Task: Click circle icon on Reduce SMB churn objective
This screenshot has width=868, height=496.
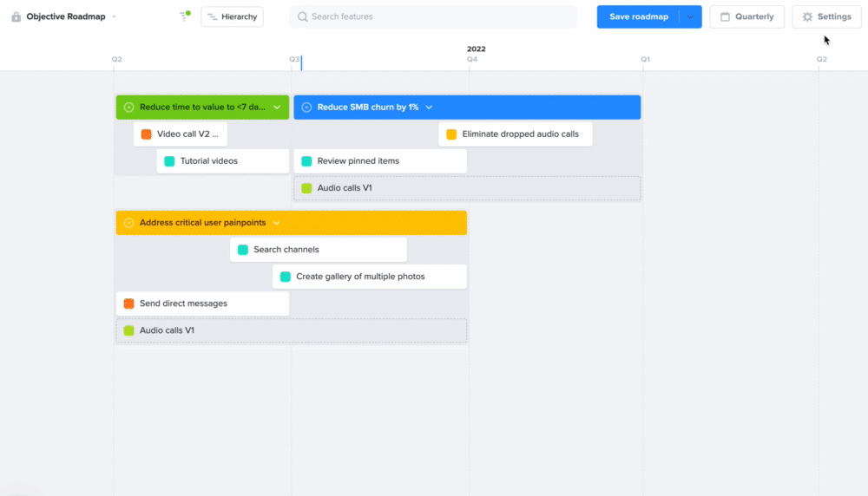Action: (x=306, y=108)
